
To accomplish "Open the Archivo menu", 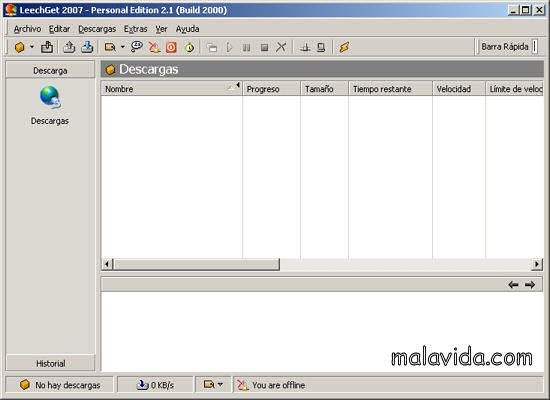I will [27, 29].
